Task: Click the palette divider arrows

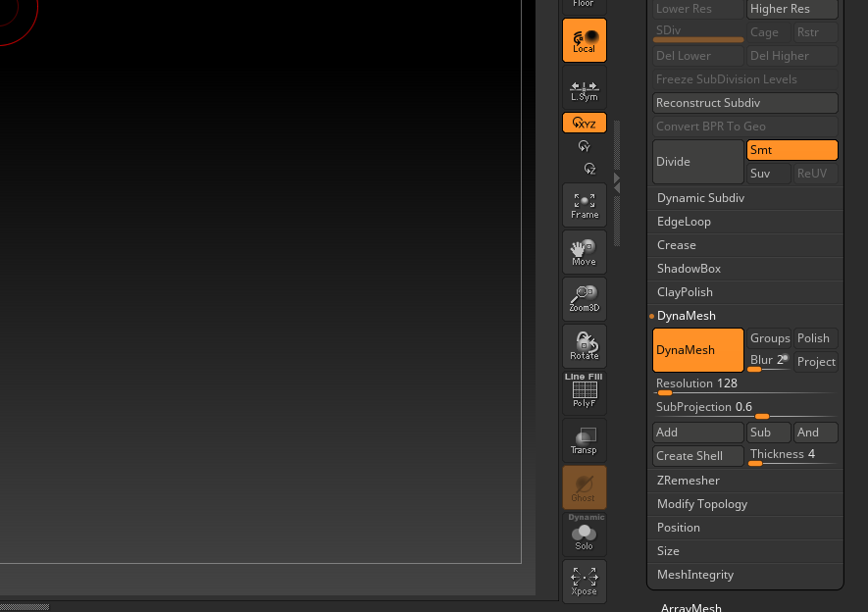Action: pyautogui.click(x=617, y=183)
